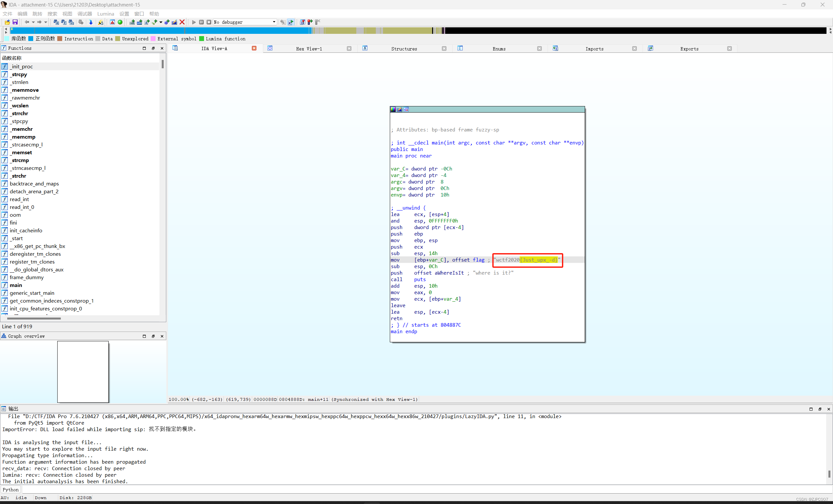Select the main function in Functions list
The width and height of the screenshot is (833, 504).
(x=16, y=285)
